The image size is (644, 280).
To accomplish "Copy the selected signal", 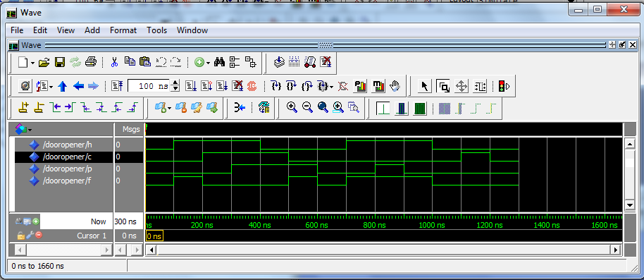I will [130, 62].
